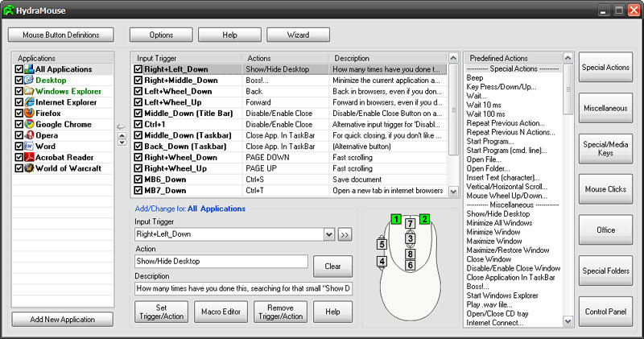Click the Opera icon

[x=29, y=135]
